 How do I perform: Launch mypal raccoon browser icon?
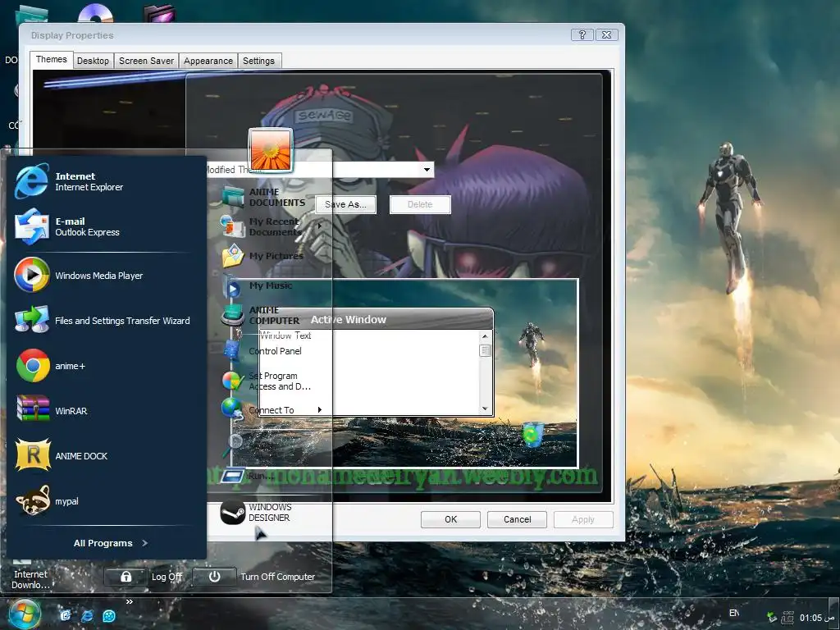click(x=33, y=501)
